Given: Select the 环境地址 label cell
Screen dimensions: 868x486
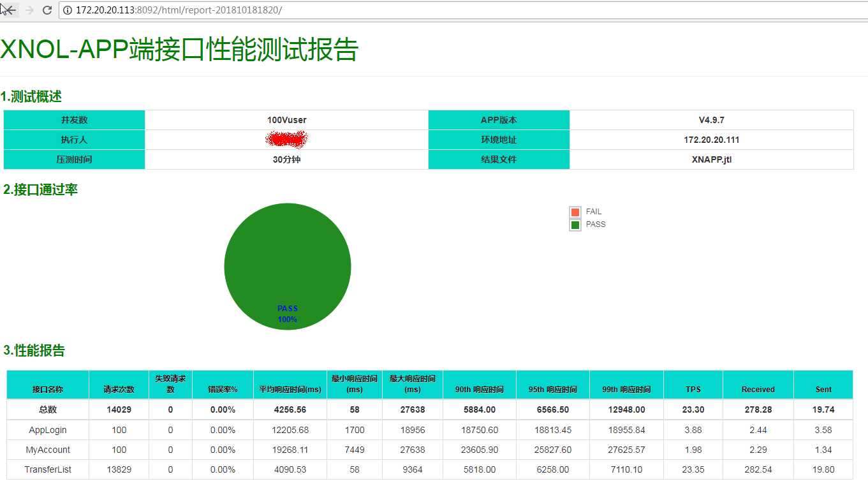Looking at the screenshot, I should (499, 140).
